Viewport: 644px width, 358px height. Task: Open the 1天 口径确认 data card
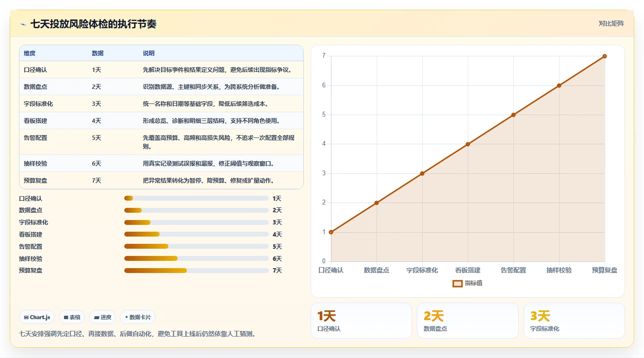coord(361,321)
